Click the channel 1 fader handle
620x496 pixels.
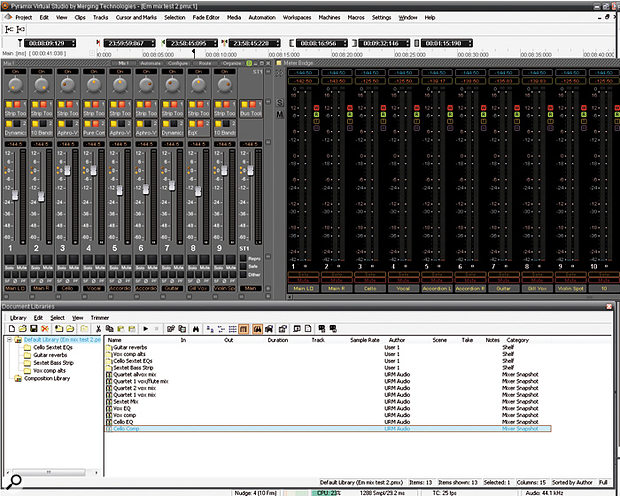(x=15, y=195)
